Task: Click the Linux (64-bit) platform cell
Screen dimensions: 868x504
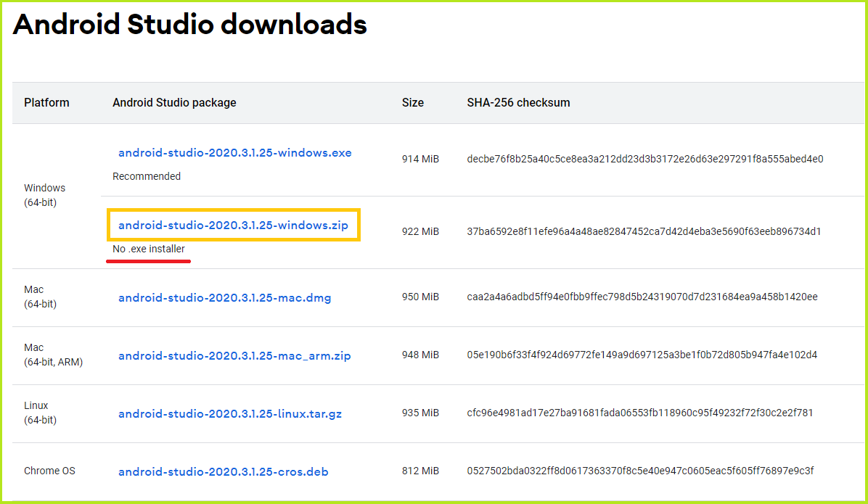Action: click(x=40, y=413)
